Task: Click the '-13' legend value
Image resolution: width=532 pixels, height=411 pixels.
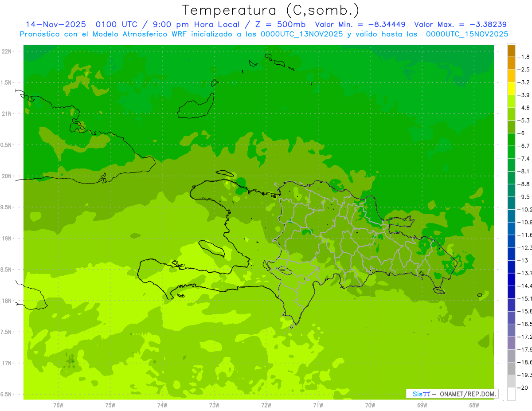Action: (523, 260)
